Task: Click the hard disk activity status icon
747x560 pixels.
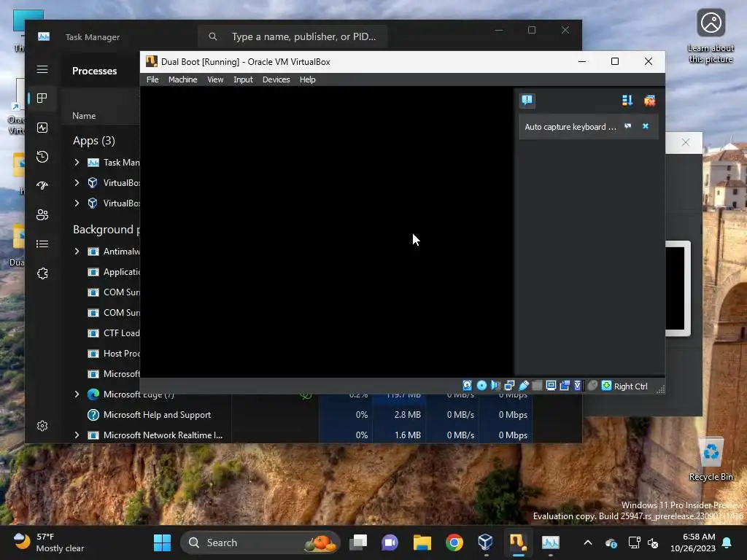Action: click(x=468, y=385)
